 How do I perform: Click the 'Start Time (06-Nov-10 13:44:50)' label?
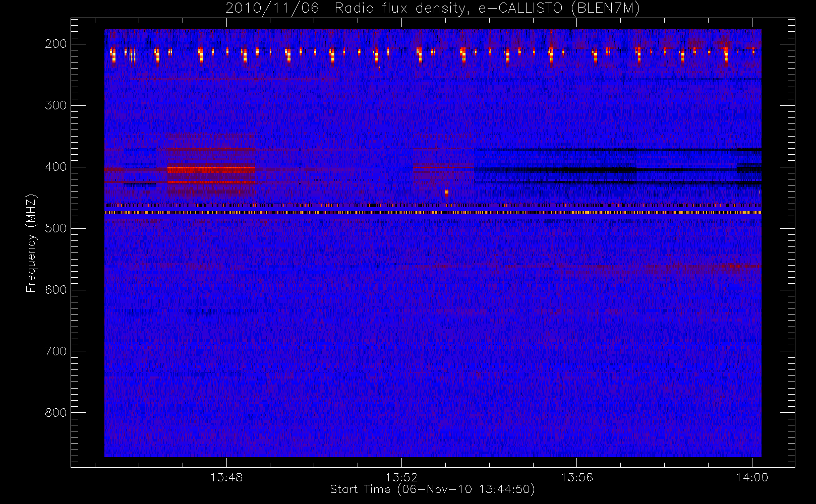tap(432, 489)
